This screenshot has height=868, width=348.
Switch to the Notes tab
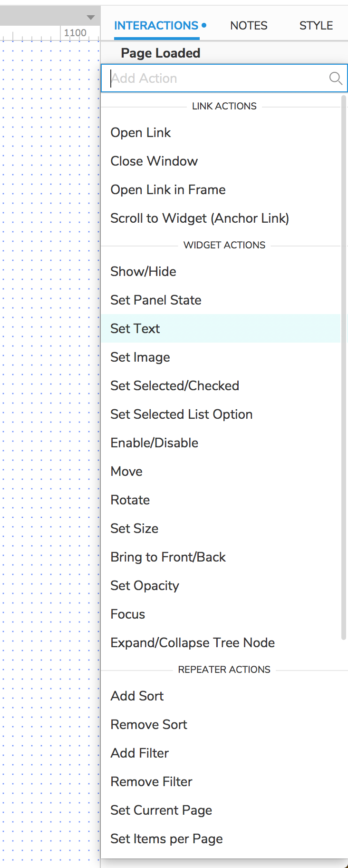pyautogui.click(x=249, y=26)
